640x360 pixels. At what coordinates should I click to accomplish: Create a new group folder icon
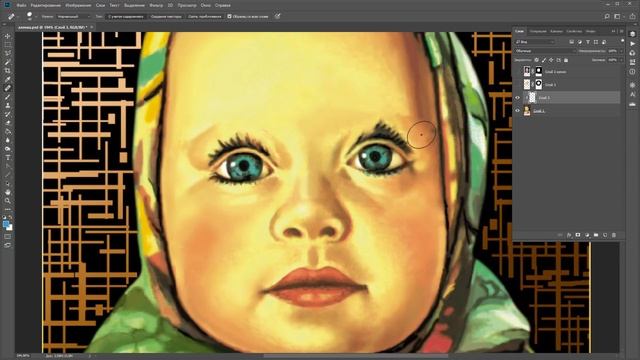(x=596, y=235)
